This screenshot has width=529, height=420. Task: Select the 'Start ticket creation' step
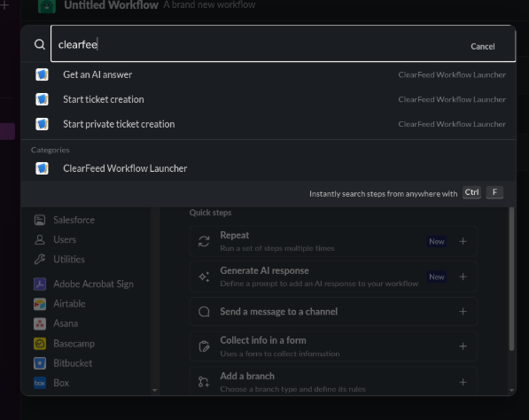coord(268,99)
